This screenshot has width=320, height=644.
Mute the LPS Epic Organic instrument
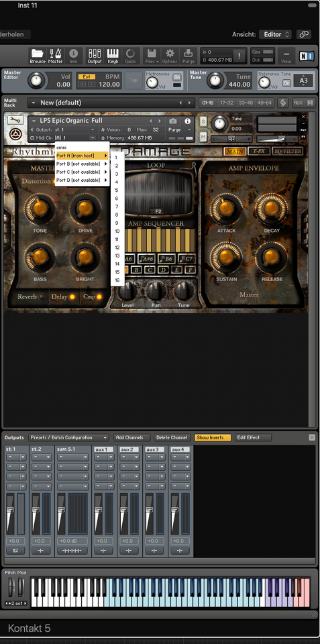(x=203, y=136)
